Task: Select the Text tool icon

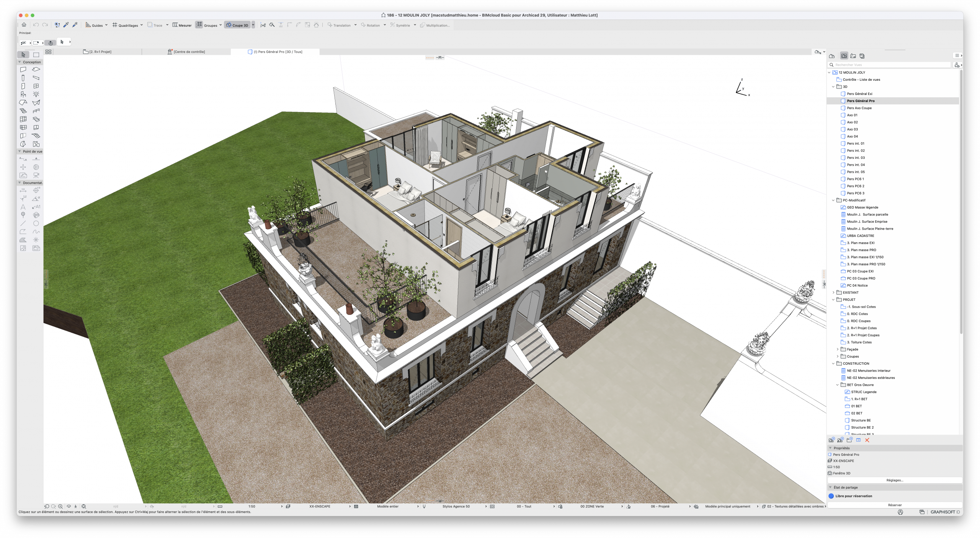Action: pyautogui.click(x=23, y=207)
